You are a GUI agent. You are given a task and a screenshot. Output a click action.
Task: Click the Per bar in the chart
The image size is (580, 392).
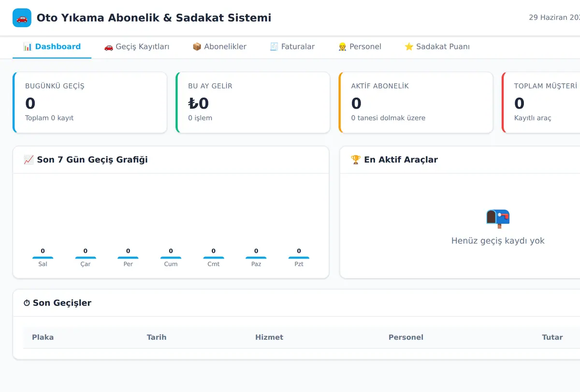point(128,258)
